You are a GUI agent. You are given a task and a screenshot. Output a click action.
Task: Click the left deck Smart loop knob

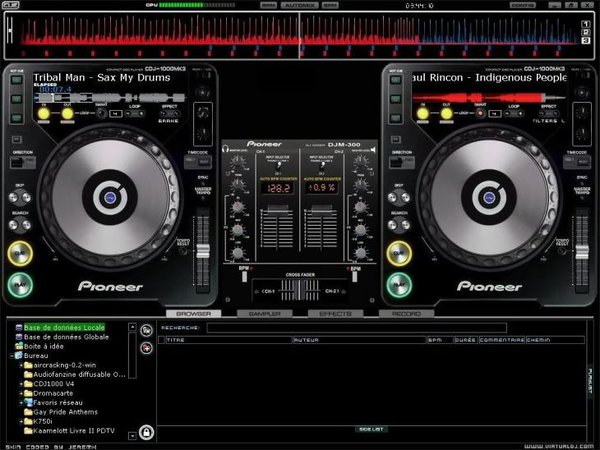(x=101, y=113)
